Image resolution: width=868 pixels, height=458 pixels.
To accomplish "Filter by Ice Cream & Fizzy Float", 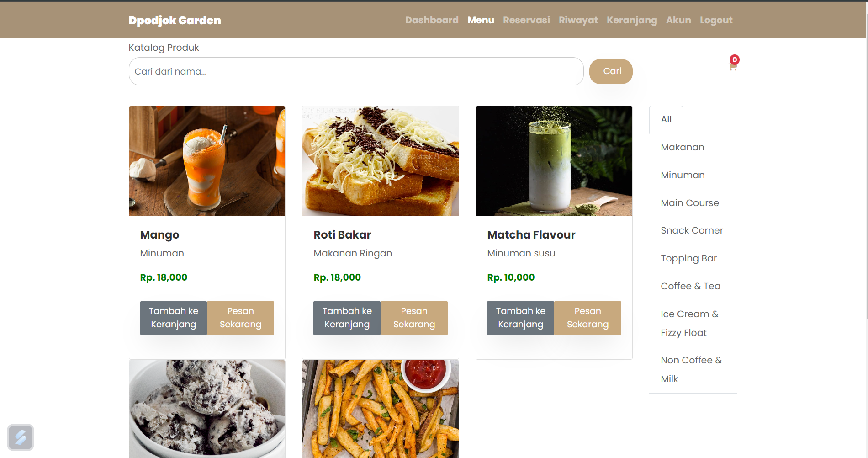I will pos(690,323).
